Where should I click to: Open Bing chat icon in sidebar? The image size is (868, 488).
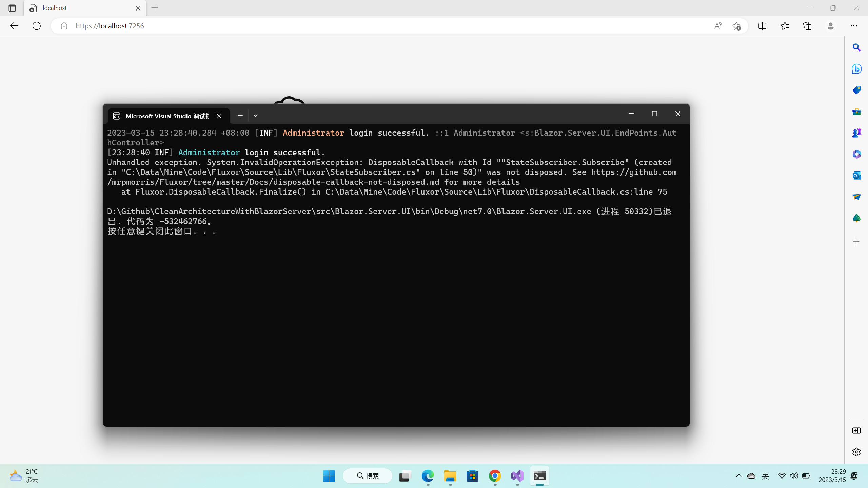coord(856,69)
